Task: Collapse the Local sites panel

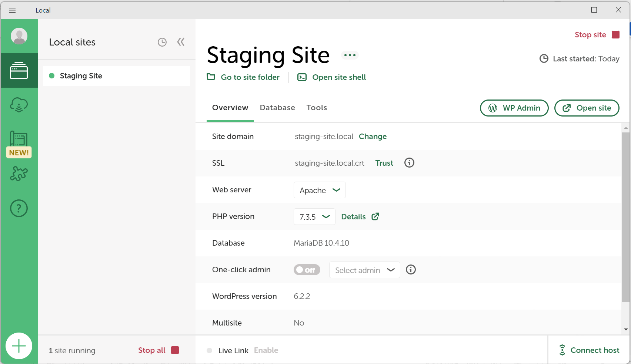Action: (181, 42)
